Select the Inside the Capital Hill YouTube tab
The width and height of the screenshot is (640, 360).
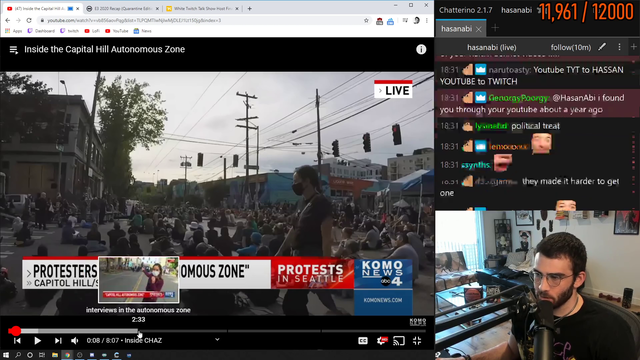[39, 8]
